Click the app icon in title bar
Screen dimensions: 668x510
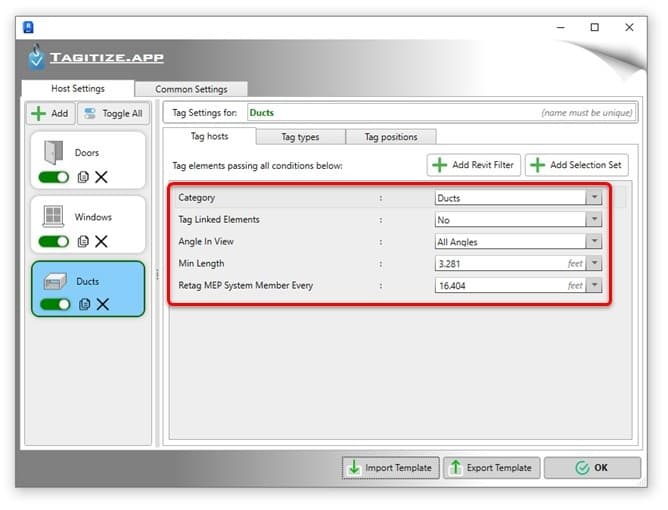click(x=28, y=27)
